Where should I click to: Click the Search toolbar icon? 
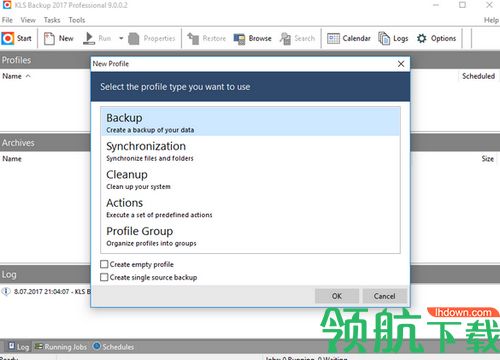coord(285,39)
